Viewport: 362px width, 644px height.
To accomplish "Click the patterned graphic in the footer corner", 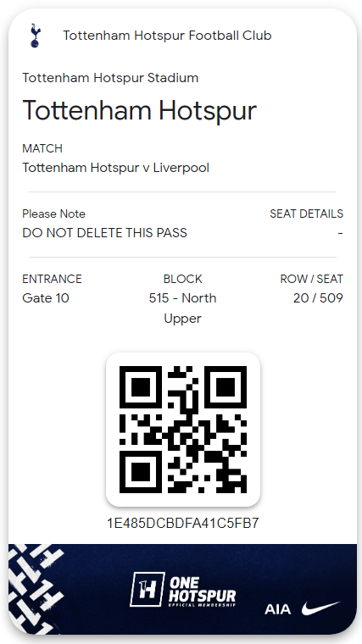I will point(36,590).
